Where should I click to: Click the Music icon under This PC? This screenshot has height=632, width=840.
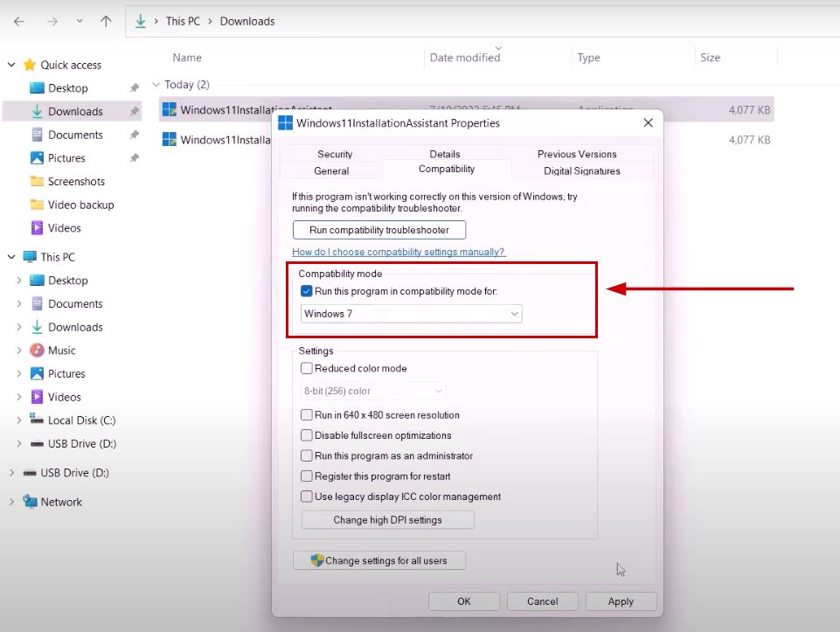click(37, 351)
